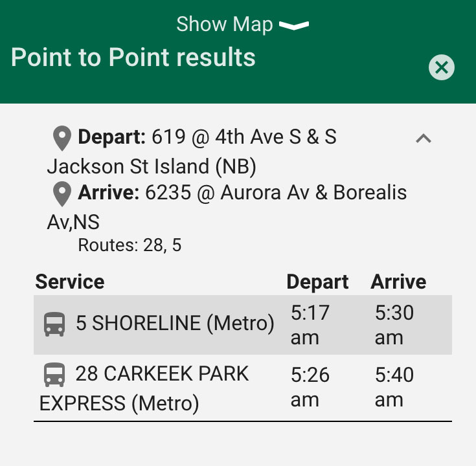The height and width of the screenshot is (466, 476).
Task: Click the Depart location pin icon
Action: click(62, 138)
